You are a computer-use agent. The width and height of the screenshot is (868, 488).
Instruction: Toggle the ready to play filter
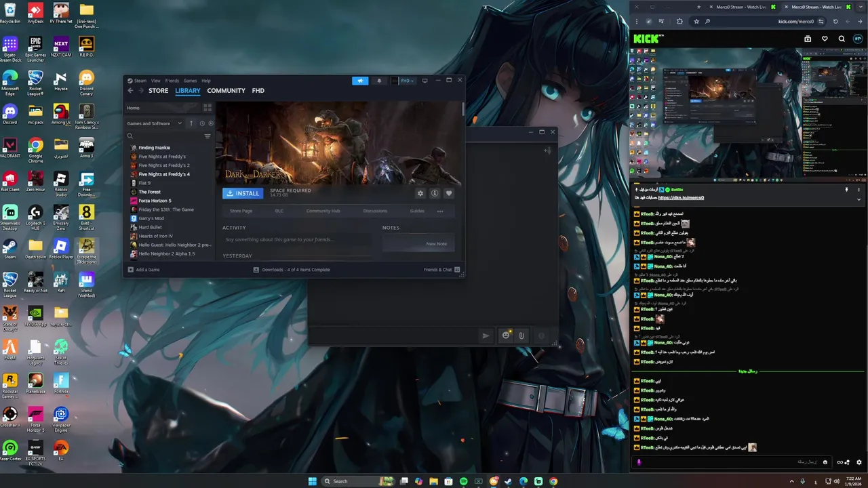pyautogui.click(x=210, y=123)
